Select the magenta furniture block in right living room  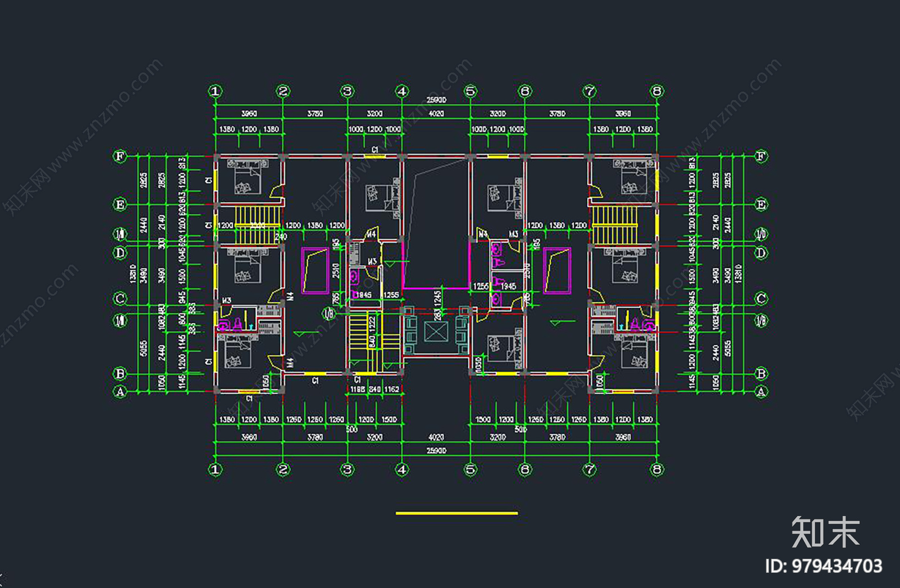point(557,270)
